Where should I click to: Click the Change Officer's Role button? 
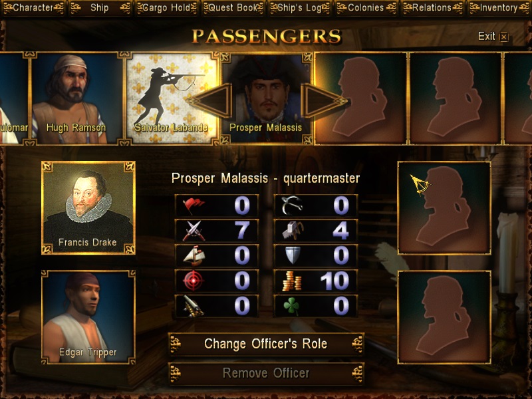coord(266,344)
